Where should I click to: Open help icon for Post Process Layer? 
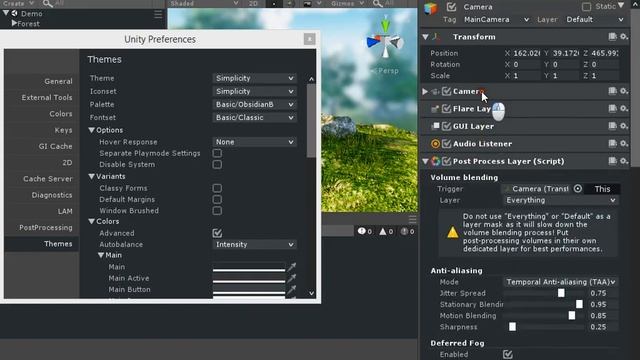612,161
